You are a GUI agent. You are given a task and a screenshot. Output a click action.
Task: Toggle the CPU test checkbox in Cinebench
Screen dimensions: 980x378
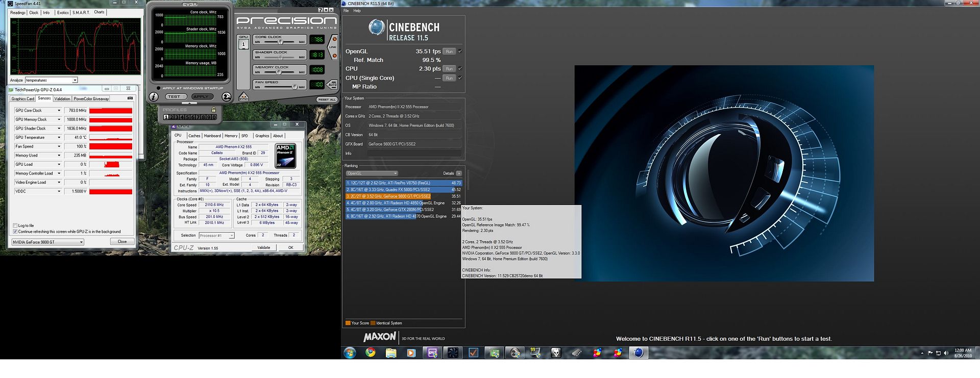[x=460, y=68]
